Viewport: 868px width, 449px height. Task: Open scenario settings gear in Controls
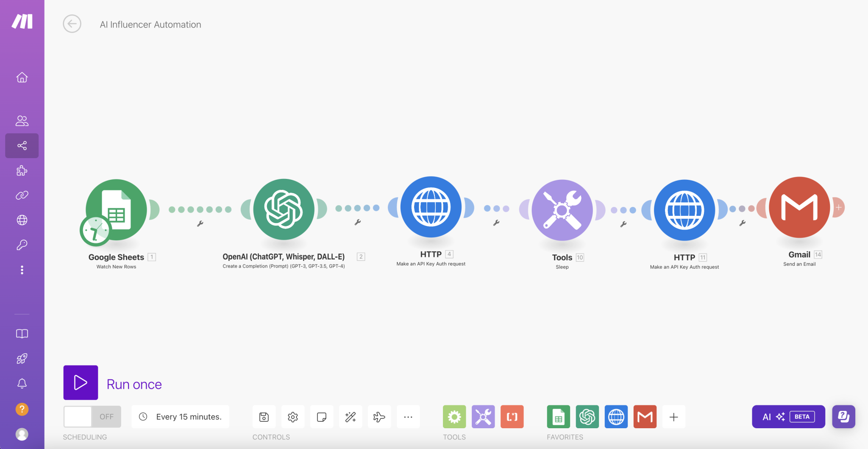point(293,417)
